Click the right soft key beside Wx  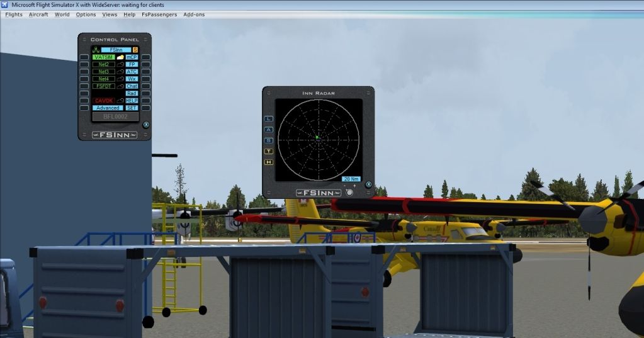(x=146, y=79)
